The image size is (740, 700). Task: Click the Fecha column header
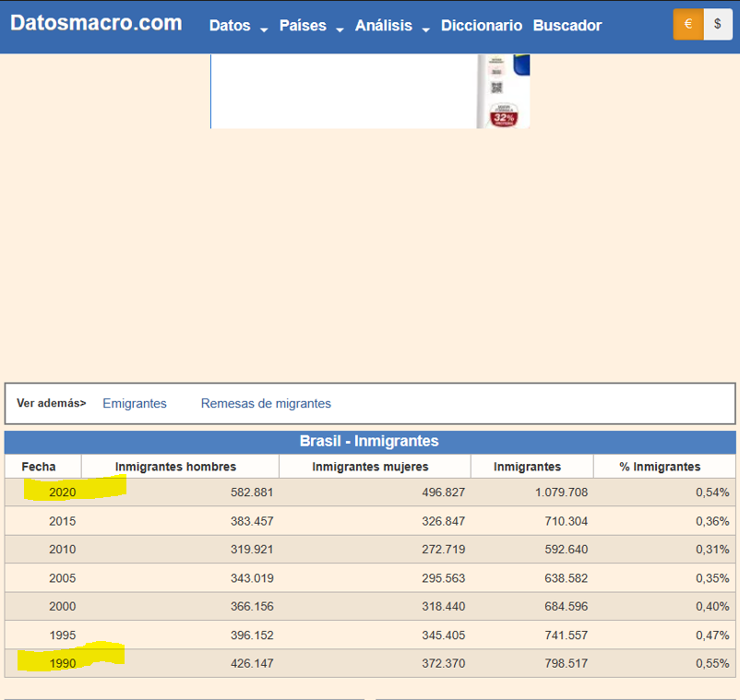pyautogui.click(x=39, y=467)
